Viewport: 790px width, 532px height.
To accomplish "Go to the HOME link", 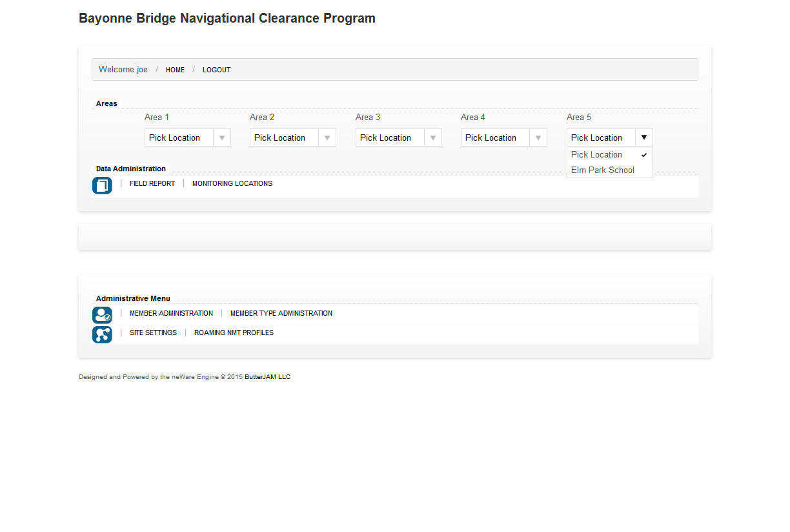I will pos(175,70).
